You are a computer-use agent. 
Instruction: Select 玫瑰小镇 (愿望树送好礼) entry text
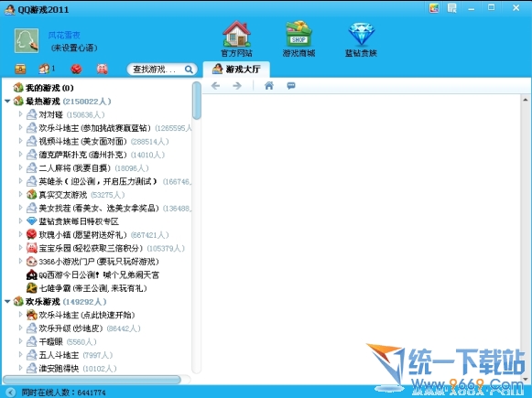(82, 235)
